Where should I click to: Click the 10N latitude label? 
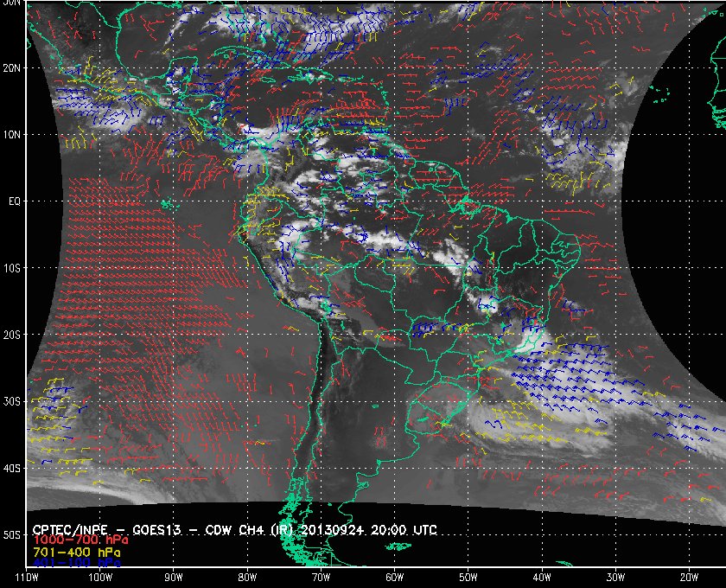12,135
